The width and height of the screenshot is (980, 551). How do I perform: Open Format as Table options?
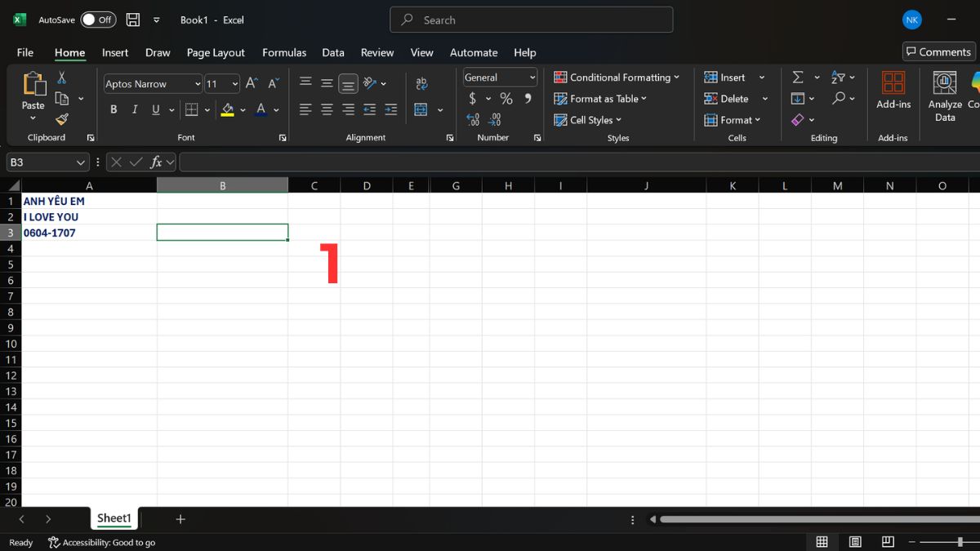coord(601,98)
